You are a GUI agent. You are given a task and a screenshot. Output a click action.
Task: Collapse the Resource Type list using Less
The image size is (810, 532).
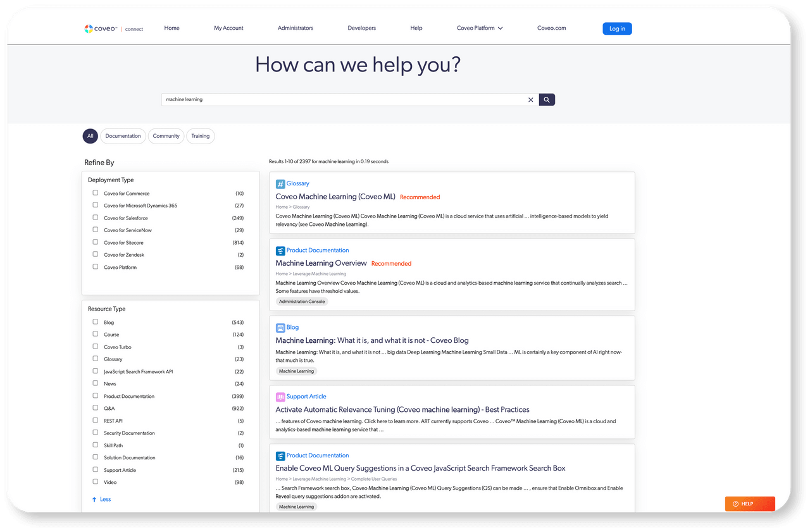(x=102, y=499)
